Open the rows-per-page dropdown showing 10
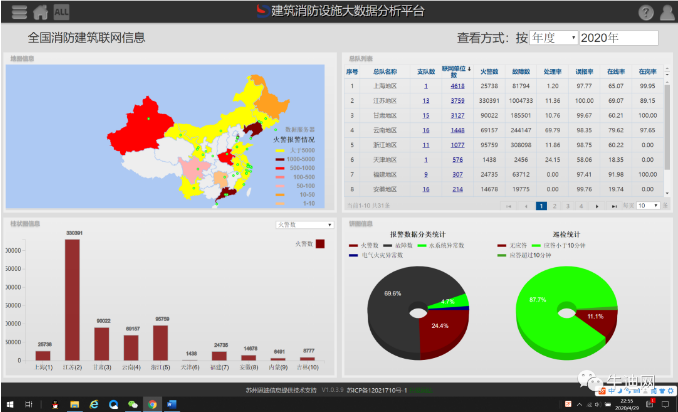 pyautogui.click(x=648, y=205)
